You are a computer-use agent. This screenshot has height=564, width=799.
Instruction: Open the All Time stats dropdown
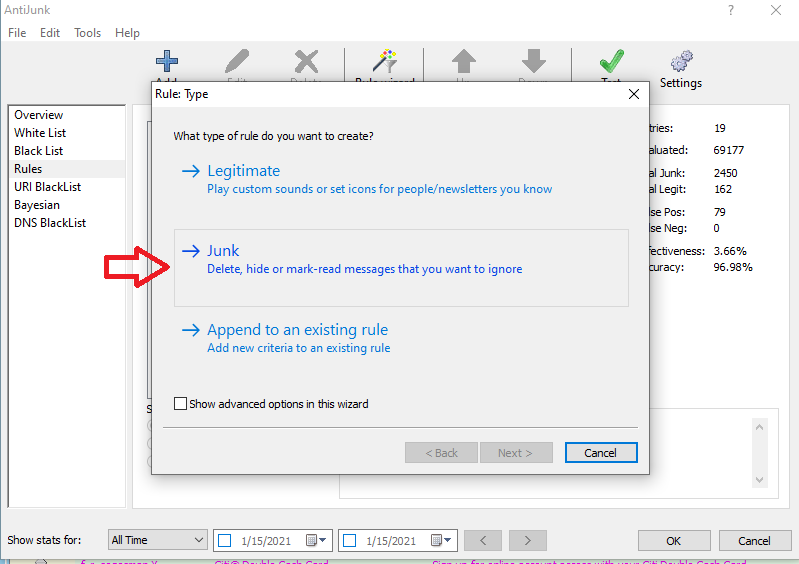157,540
